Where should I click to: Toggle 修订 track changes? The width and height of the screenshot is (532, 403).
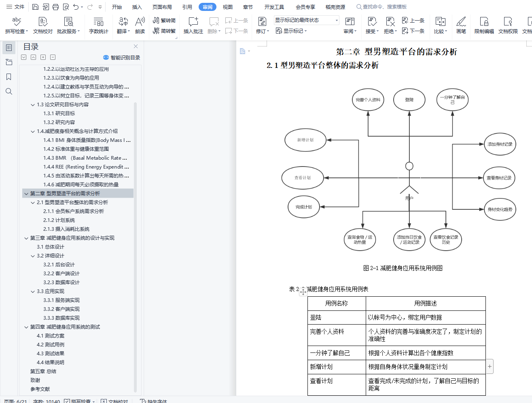click(x=263, y=25)
